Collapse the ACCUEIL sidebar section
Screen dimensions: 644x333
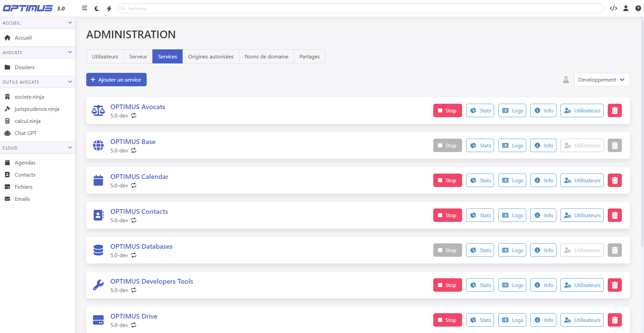coord(38,23)
